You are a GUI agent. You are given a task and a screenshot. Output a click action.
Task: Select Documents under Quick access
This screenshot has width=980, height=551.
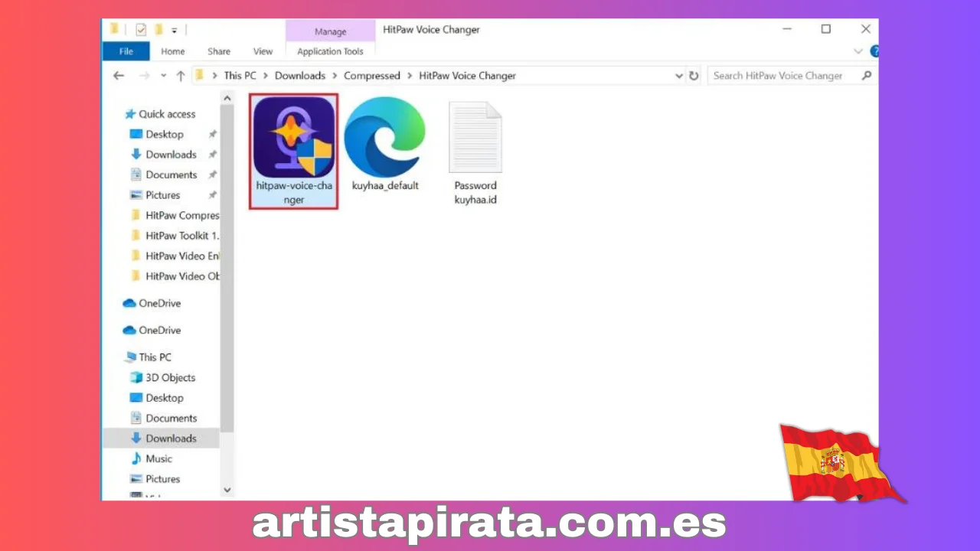point(171,174)
